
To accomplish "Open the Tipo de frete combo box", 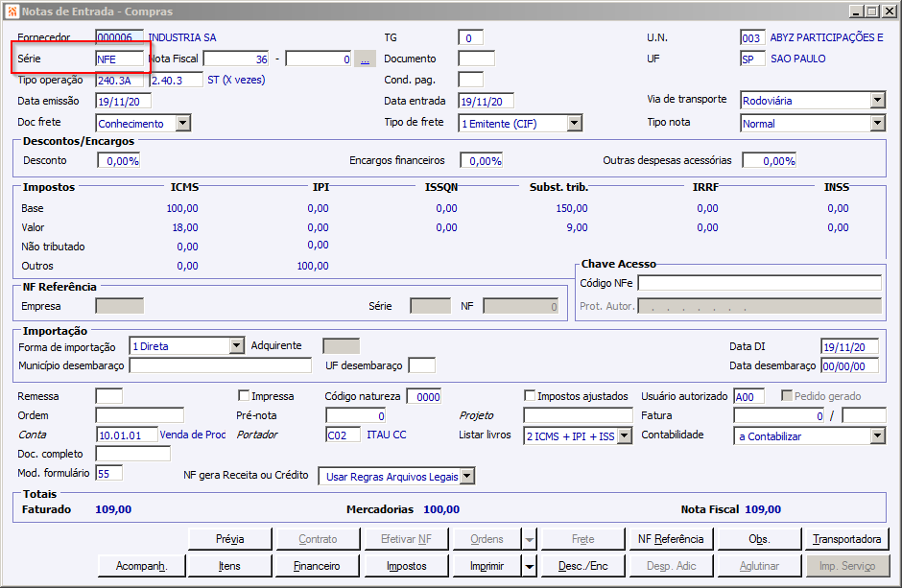I will click(x=574, y=123).
